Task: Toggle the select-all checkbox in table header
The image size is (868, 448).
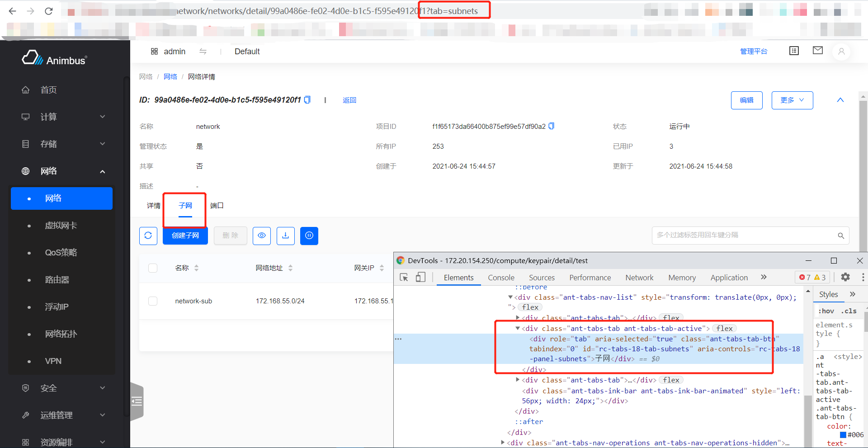Action: click(153, 268)
